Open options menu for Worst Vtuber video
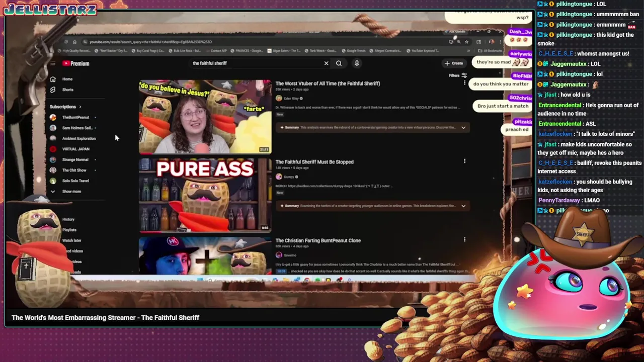644x362 pixels. tap(464, 83)
